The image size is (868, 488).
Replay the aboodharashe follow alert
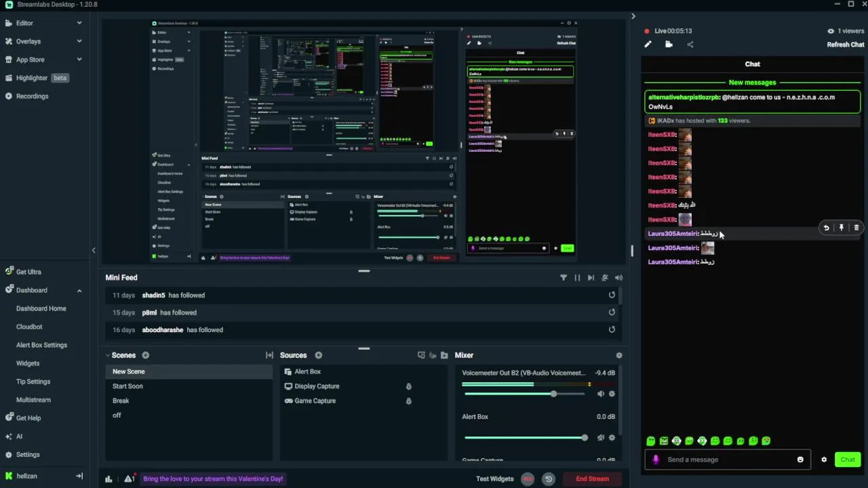(612, 329)
